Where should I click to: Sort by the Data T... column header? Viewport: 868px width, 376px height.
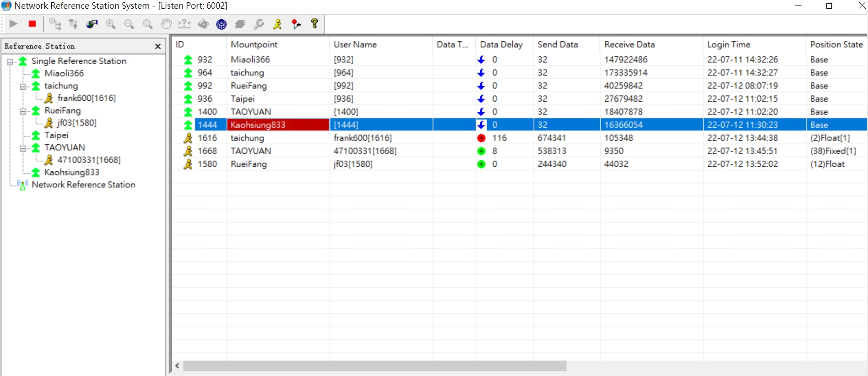point(454,44)
